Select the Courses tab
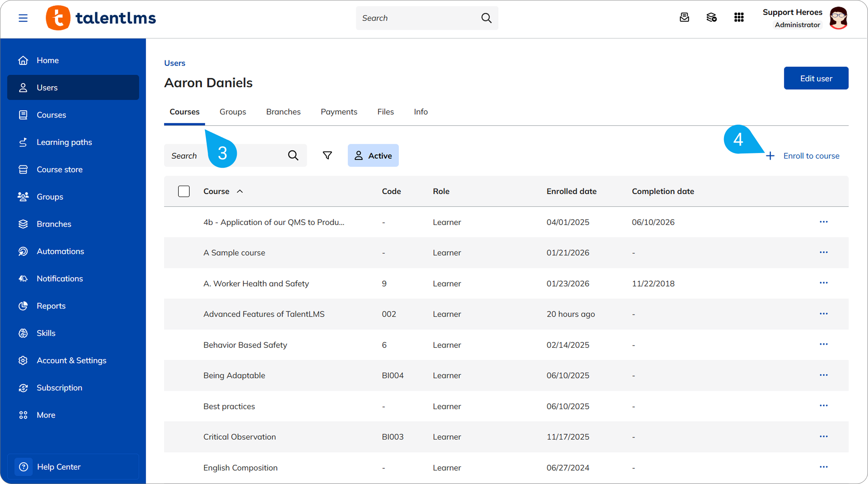 tap(184, 112)
